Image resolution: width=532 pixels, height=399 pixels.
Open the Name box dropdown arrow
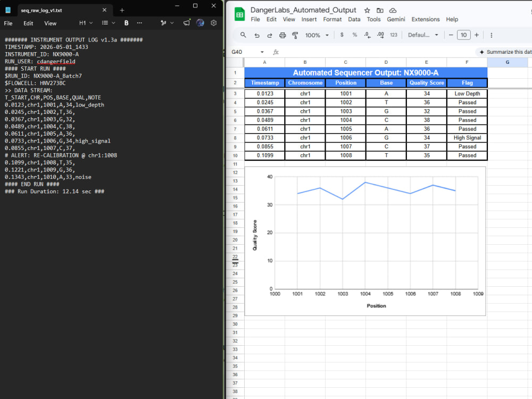pos(262,52)
